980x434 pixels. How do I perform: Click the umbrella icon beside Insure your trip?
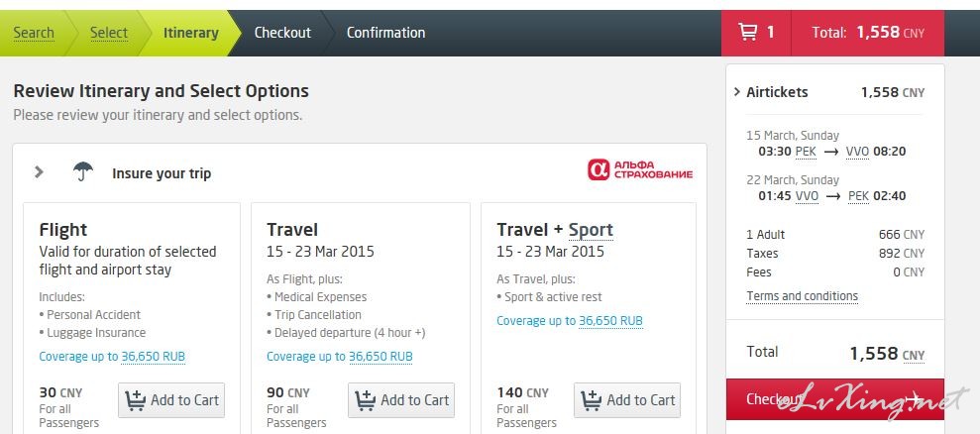tap(82, 172)
